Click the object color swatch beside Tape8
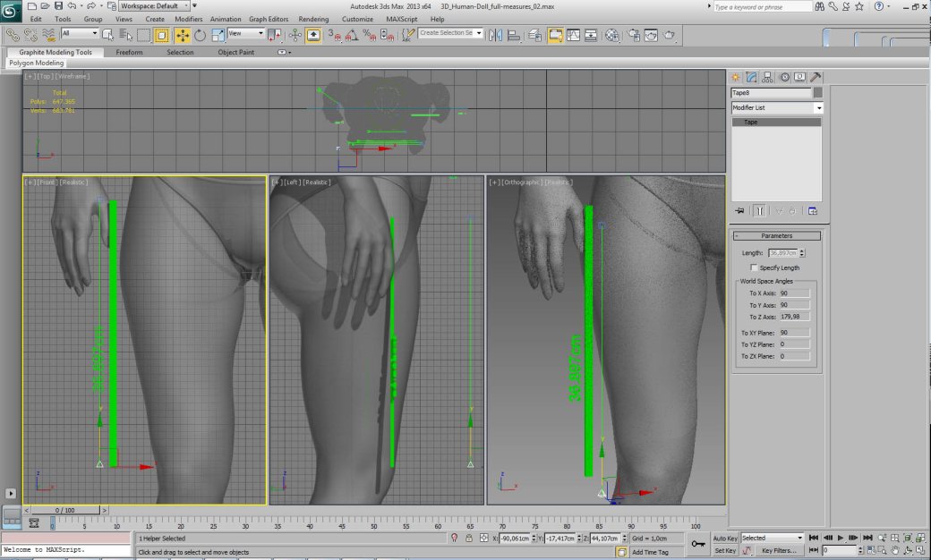 tap(817, 92)
